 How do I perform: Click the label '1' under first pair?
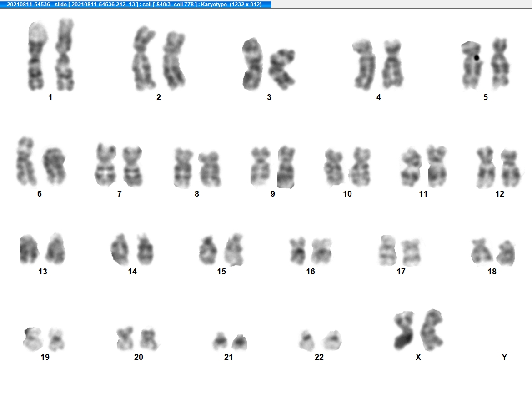point(50,97)
